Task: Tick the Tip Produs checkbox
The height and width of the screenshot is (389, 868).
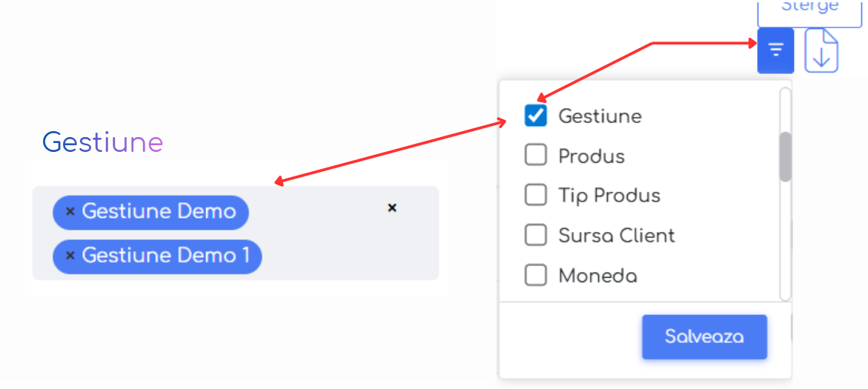Action: pos(535,196)
